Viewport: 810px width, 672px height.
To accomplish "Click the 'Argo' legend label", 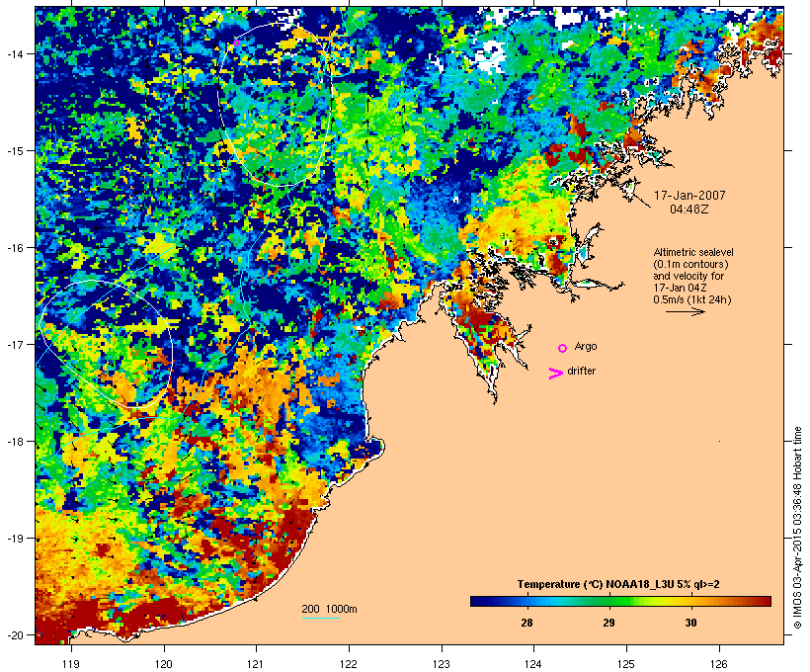I will [x=586, y=346].
